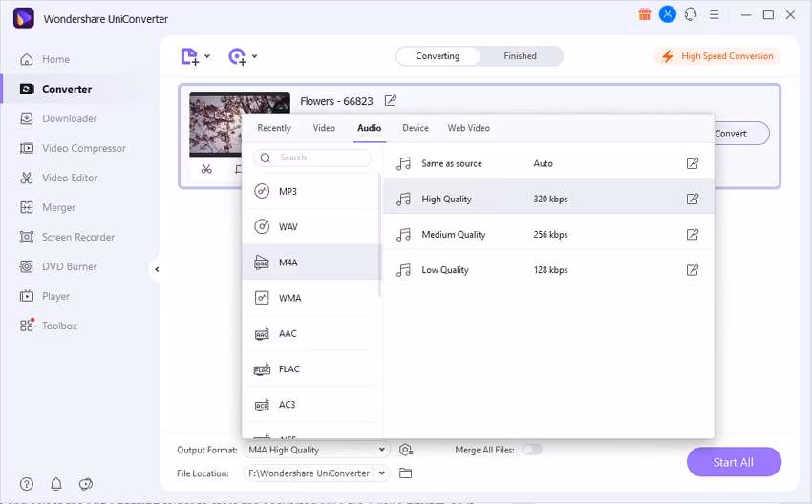Toggle Merge All Files switch
The image size is (812, 504).
tap(532, 450)
